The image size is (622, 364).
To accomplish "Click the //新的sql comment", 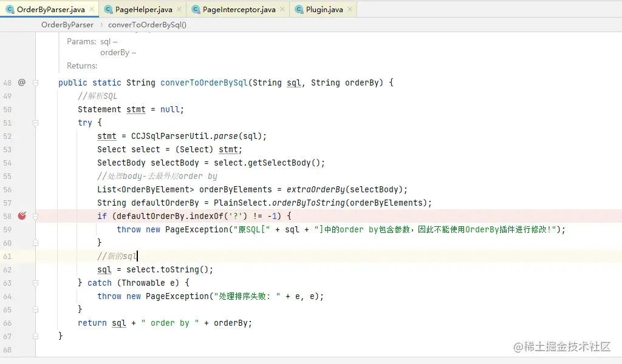I will 117,256.
